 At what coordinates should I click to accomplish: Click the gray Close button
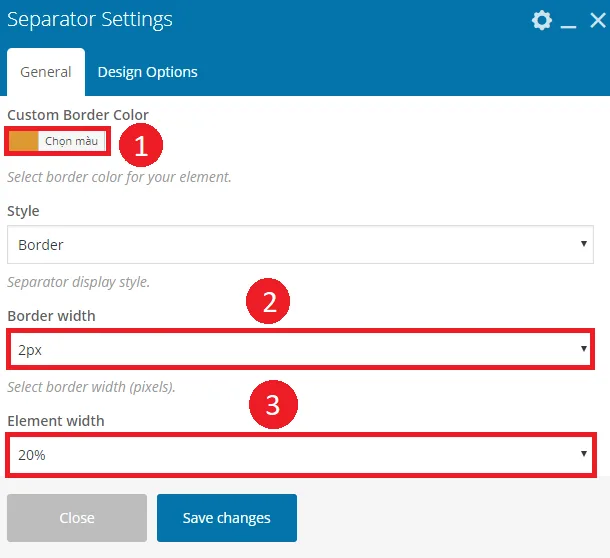(77, 518)
